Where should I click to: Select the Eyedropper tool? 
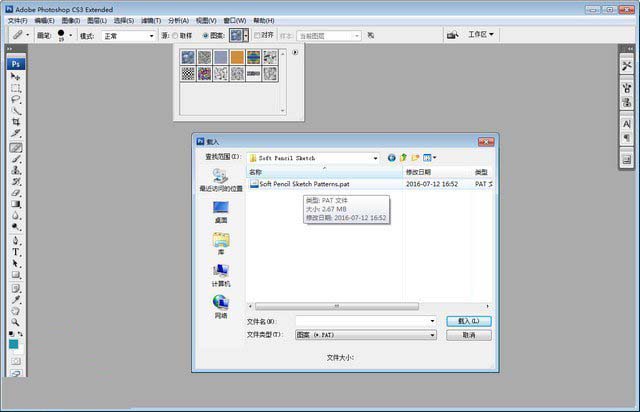[16, 300]
